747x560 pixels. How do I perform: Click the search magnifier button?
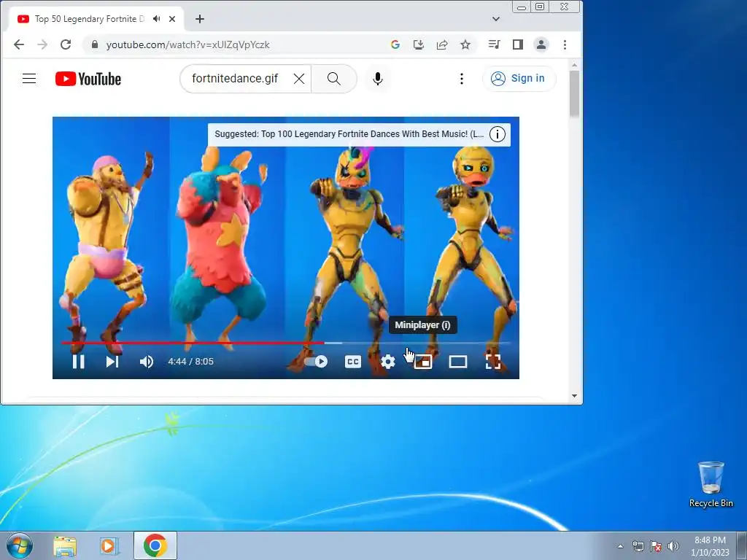[x=334, y=79]
